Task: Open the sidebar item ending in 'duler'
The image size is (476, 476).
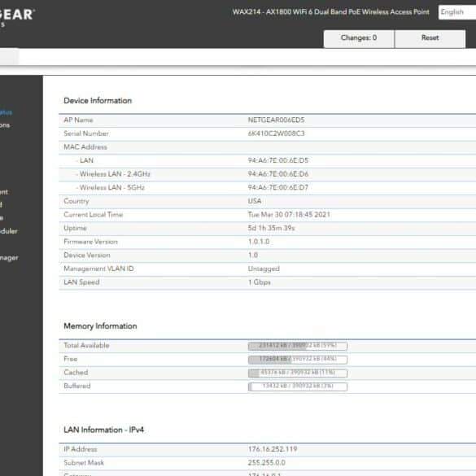Action: 9,231
